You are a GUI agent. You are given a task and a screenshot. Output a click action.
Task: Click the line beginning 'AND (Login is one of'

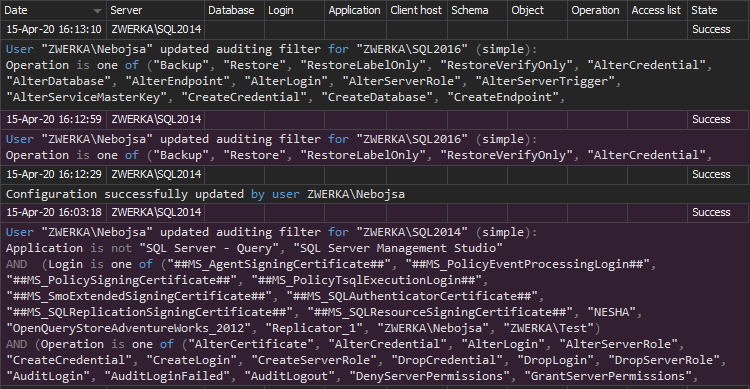pos(331,264)
